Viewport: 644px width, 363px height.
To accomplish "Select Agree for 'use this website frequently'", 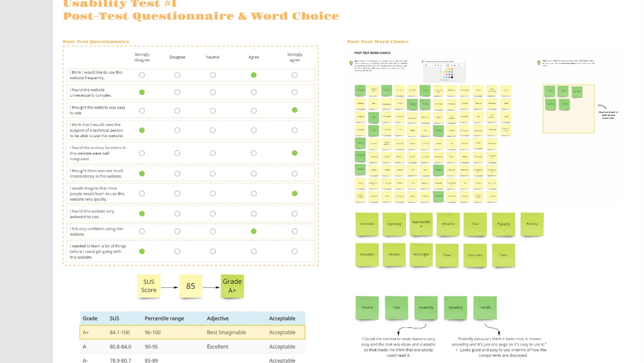I will [253, 75].
